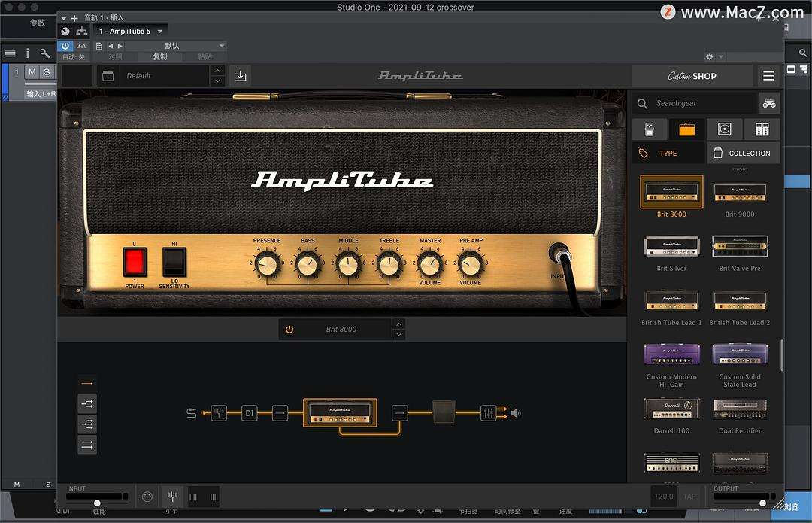The height and width of the screenshot is (523, 812).
Task: Open the Studio One wrench settings icon
Action: 45,53
